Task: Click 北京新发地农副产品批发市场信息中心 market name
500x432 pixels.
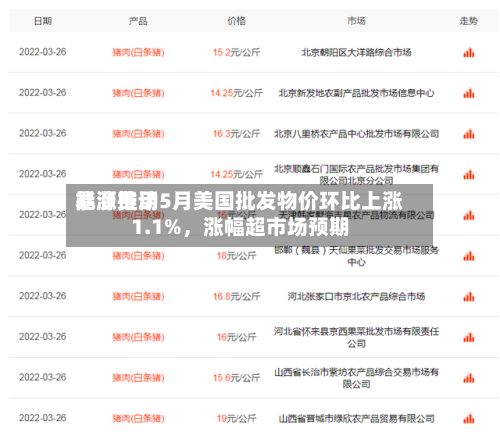Action: (356, 93)
